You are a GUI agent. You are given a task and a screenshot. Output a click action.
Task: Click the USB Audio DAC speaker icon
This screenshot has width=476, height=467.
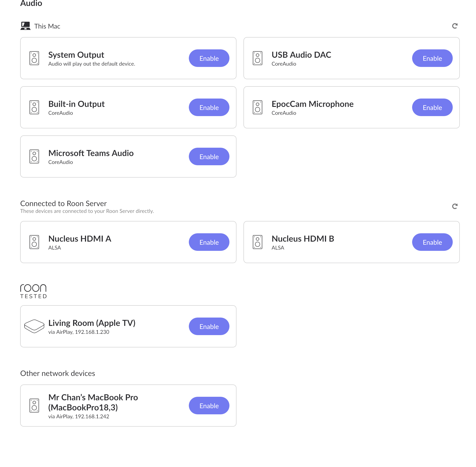pyautogui.click(x=257, y=58)
